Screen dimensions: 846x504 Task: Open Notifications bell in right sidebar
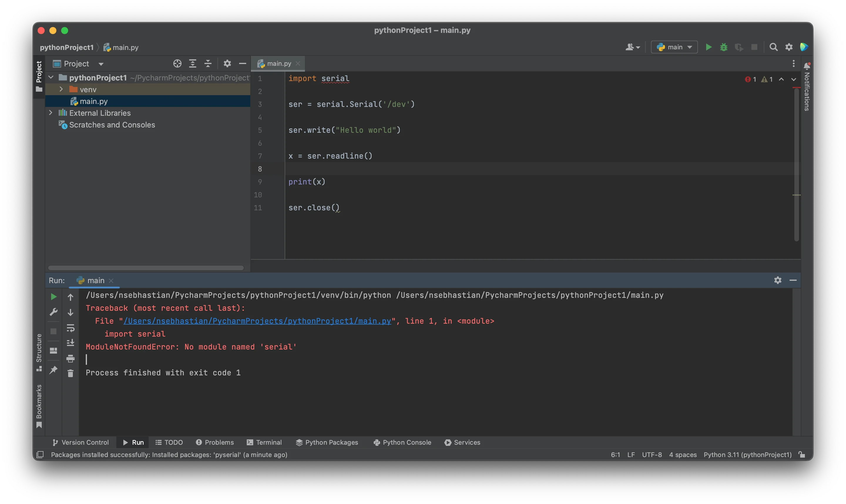click(807, 65)
